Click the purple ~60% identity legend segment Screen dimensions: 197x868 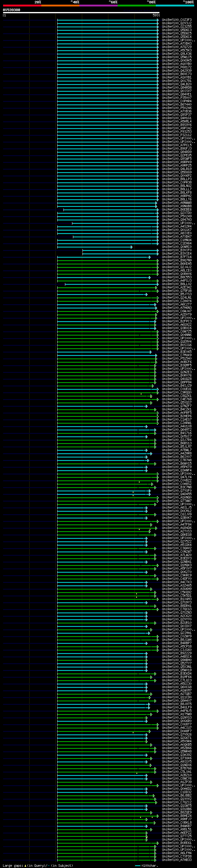(99, 6)
